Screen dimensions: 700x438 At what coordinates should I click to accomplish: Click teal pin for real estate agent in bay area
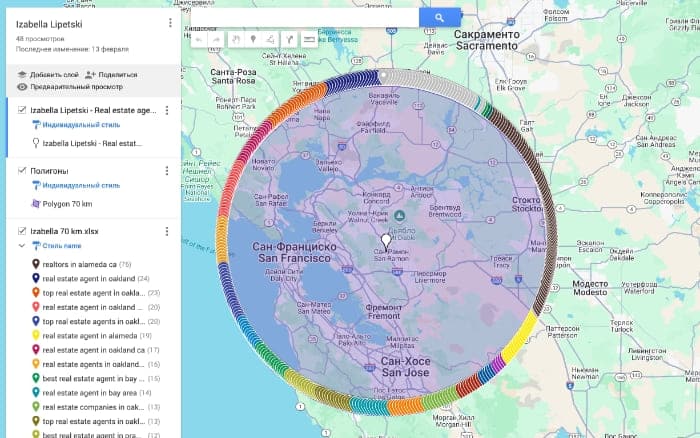[36, 392]
